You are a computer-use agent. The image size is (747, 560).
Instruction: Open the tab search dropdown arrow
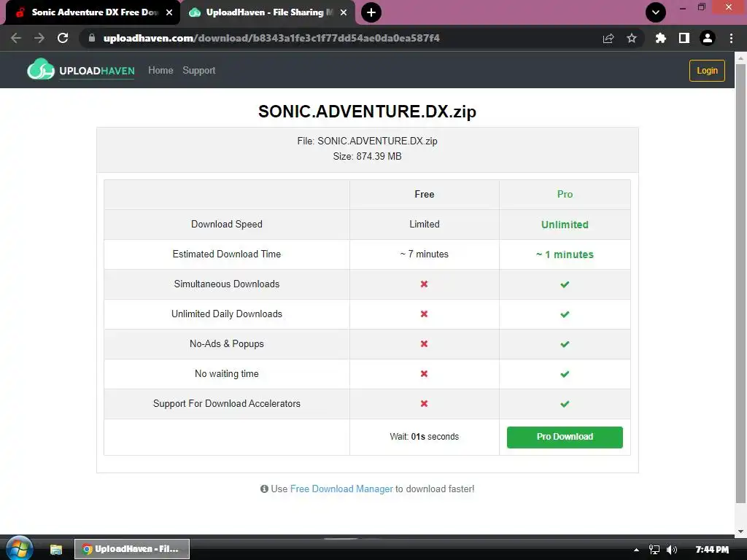[x=656, y=12]
